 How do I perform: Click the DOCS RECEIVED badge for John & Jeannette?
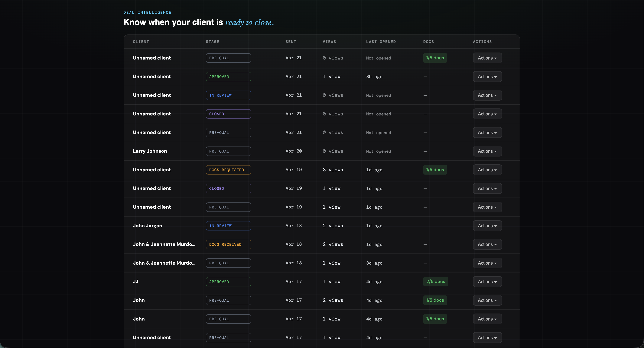[x=228, y=244]
